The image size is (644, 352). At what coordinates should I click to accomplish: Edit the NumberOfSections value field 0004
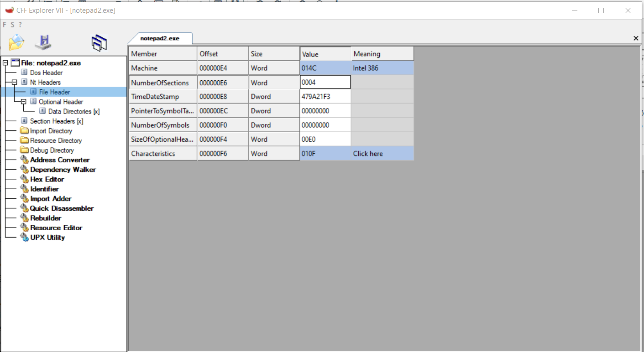325,82
